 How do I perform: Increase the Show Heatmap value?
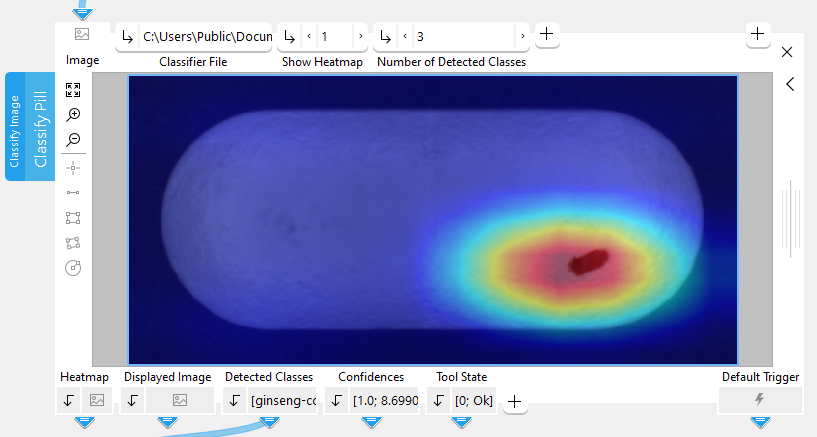pos(360,37)
